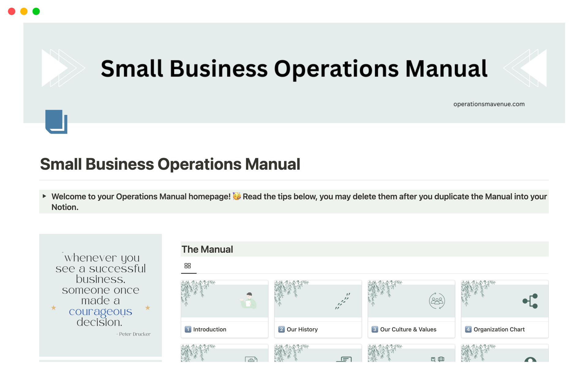Click the number 4 badge before Organization Chart
Viewport: 588px width, 368px height.
[468, 329]
